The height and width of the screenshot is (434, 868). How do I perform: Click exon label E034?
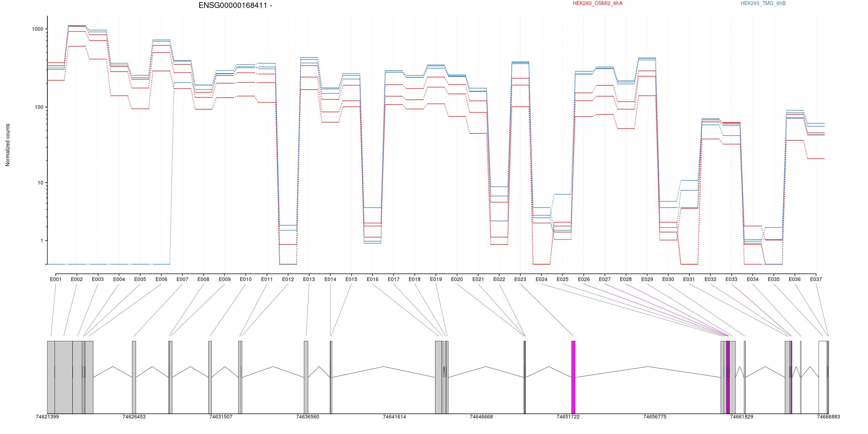point(753,279)
